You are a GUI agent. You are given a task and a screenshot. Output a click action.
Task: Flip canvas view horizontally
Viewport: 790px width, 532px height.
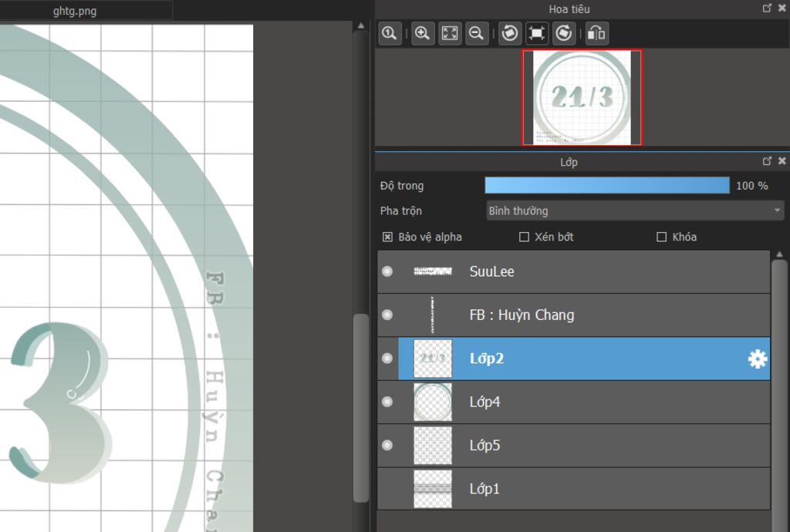click(596, 34)
